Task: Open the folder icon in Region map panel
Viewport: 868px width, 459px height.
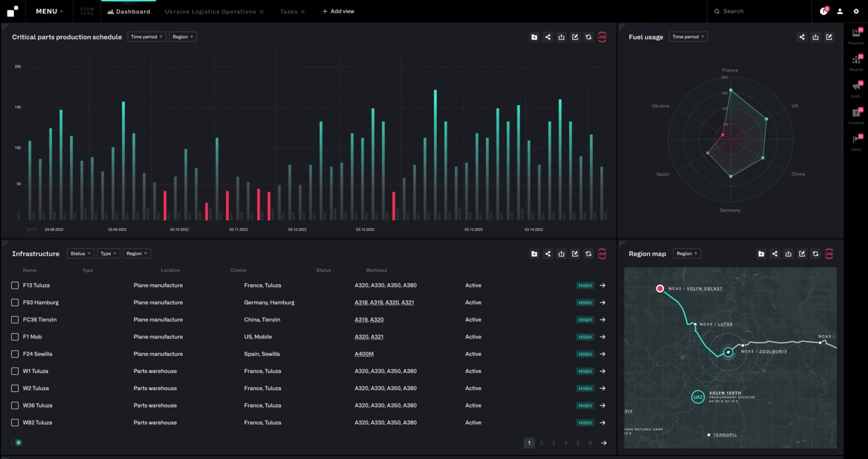Action: point(761,254)
